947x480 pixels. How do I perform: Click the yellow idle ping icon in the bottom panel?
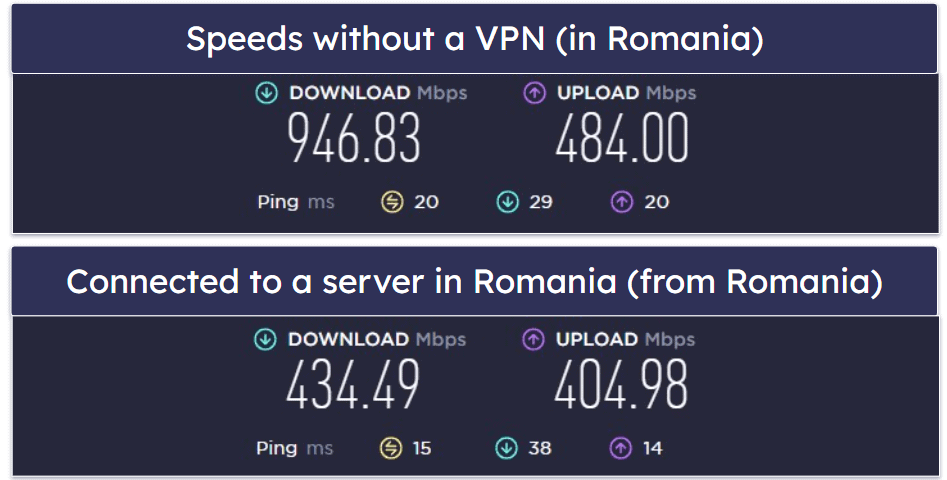(391, 448)
